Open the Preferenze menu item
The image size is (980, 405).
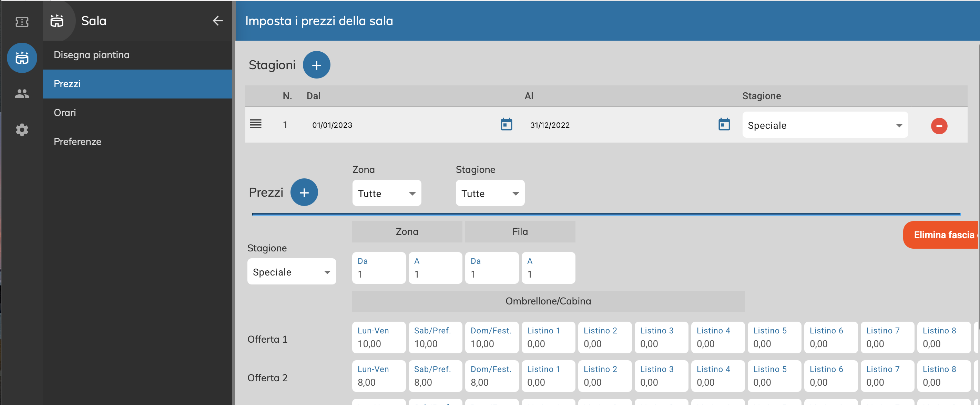[77, 142]
